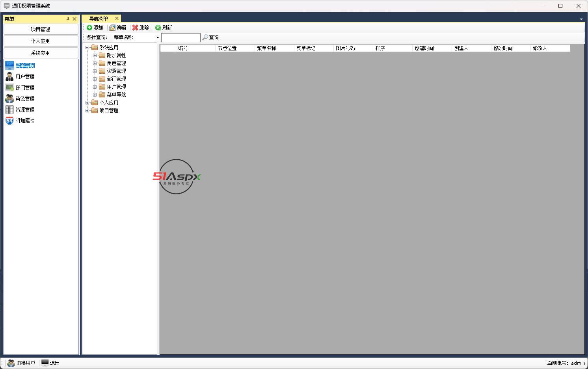Image resolution: width=588 pixels, height=369 pixels.
Task: Click the 角色管理 folder icon in tree
Action: [102, 63]
